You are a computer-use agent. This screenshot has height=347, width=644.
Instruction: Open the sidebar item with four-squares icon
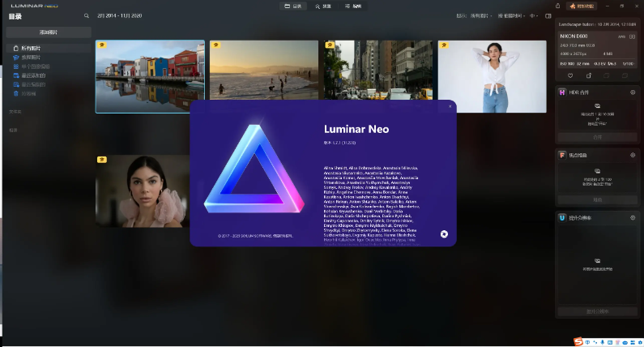[x=49, y=66]
